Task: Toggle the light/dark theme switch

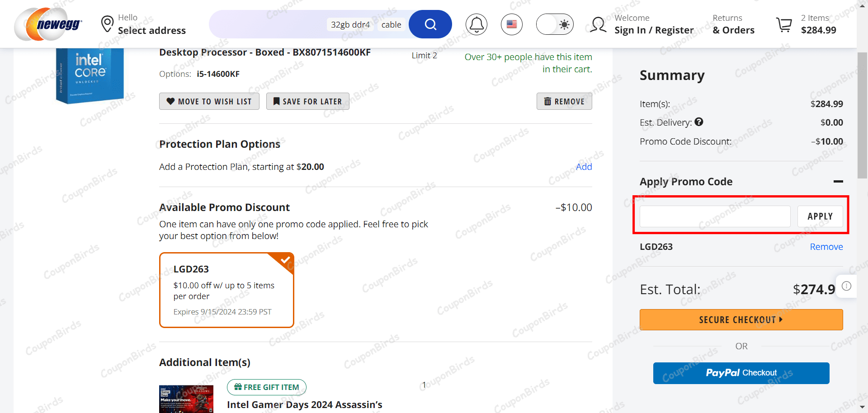Action: pos(555,24)
